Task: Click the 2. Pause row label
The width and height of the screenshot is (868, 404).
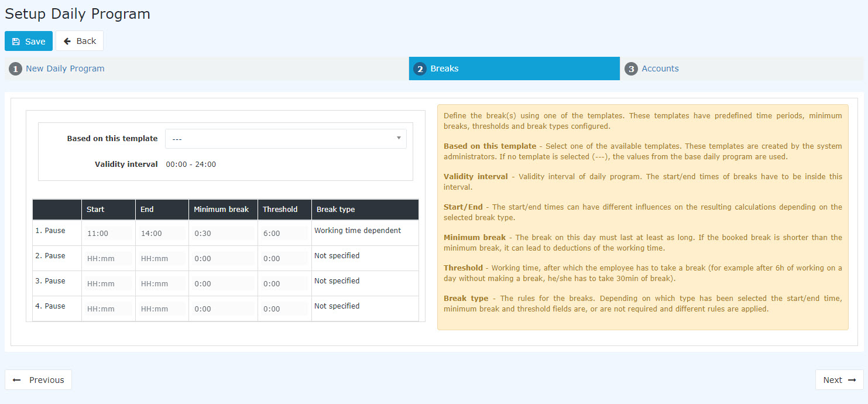Action: (50, 256)
